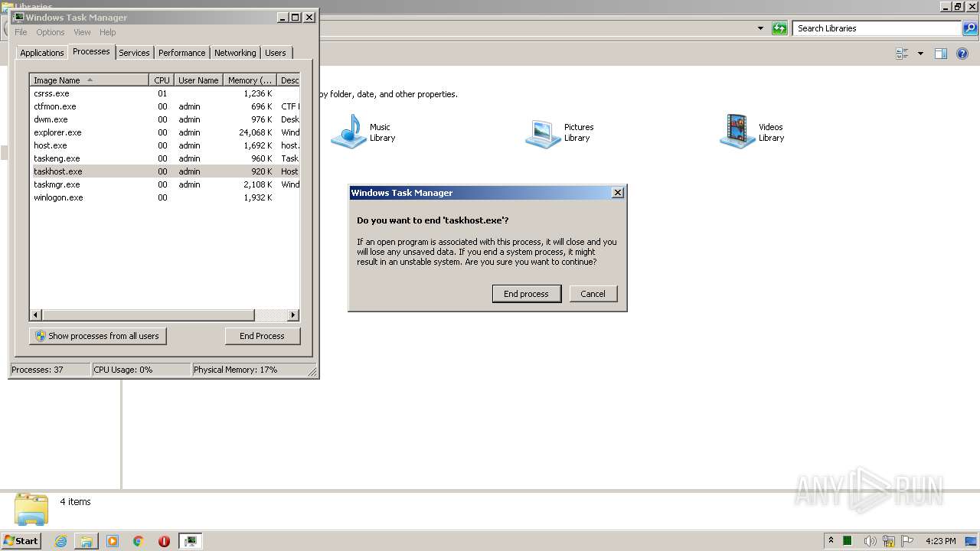Image resolution: width=980 pixels, height=551 pixels.
Task: Click the refresh icon beside address bar
Action: [779, 28]
